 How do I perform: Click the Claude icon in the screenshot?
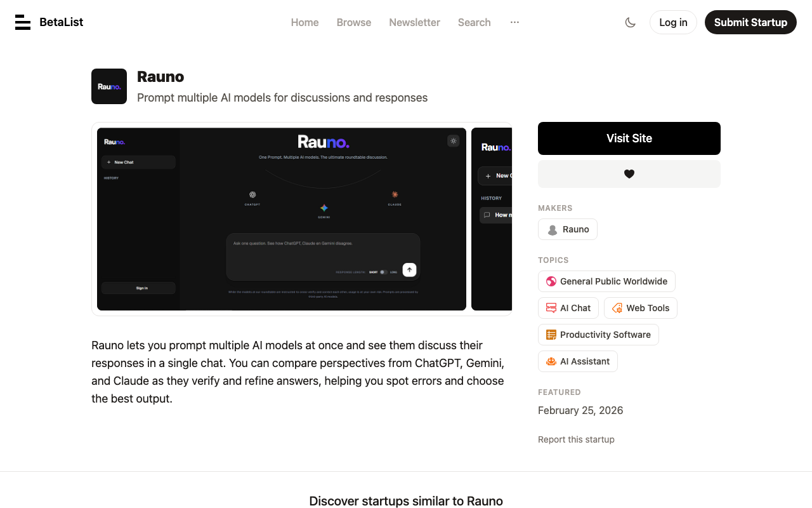395,194
